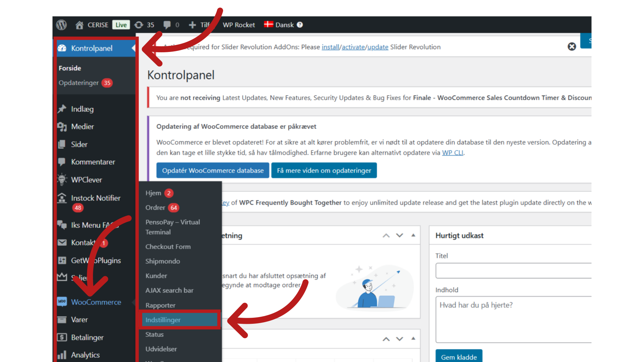Click the WPClever lightbulb icon
Screen dimensions: 644x362
pos(62,179)
